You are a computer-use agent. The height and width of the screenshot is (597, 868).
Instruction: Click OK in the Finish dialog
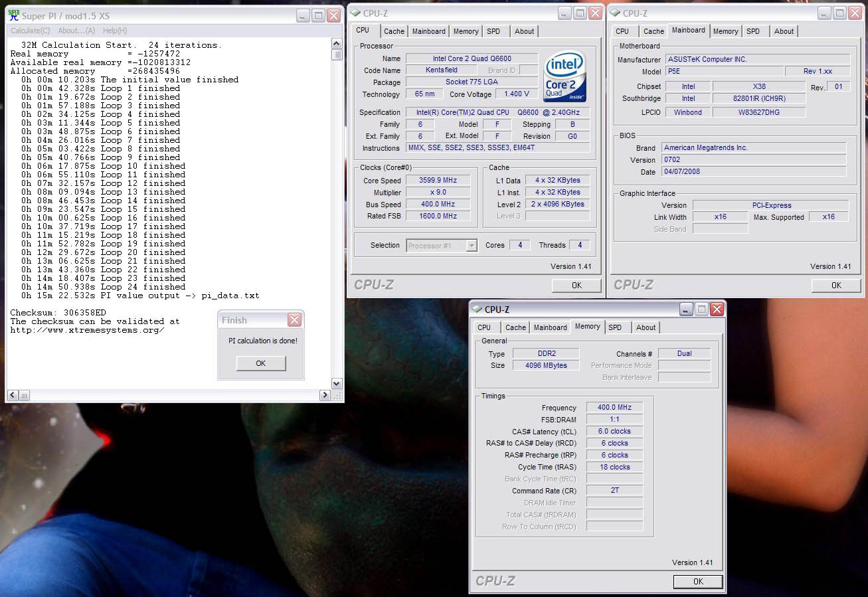pyautogui.click(x=261, y=363)
